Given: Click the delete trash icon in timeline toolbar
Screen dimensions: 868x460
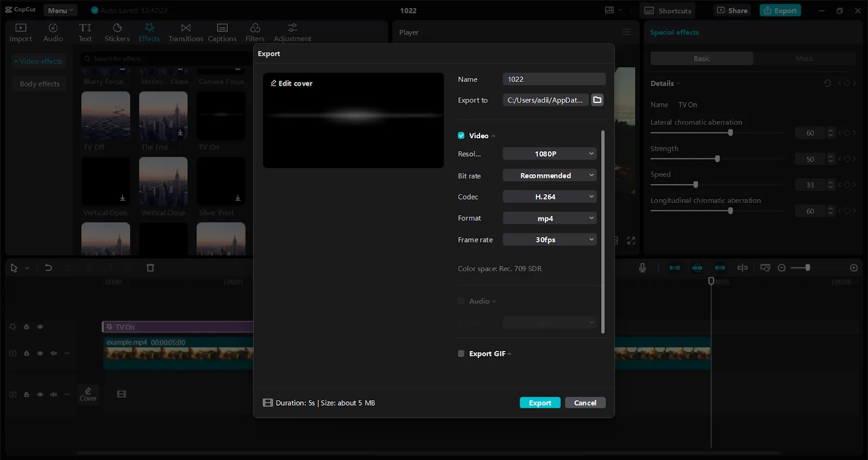Looking at the screenshot, I should (x=150, y=267).
